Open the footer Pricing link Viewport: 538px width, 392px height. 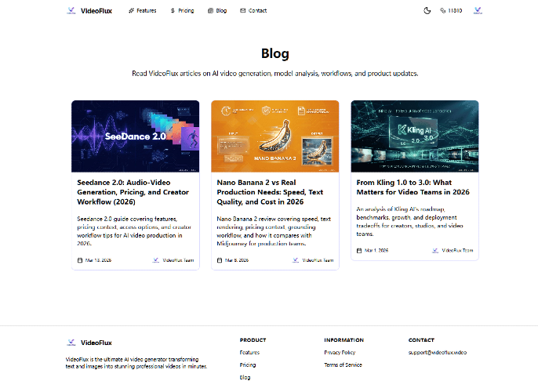click(x=248, y=365)
